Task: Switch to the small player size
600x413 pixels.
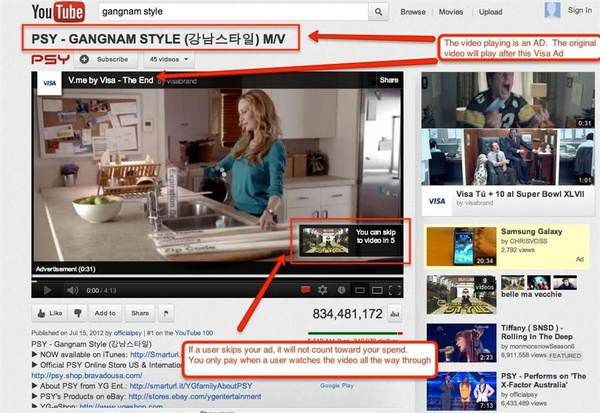Action: pyautogui.click(x=360, y=291)
